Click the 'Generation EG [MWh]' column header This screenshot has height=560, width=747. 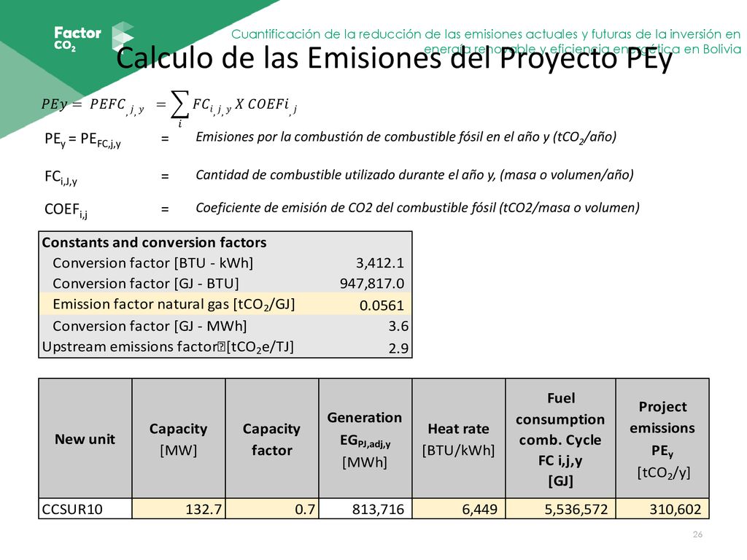(365, 439)
